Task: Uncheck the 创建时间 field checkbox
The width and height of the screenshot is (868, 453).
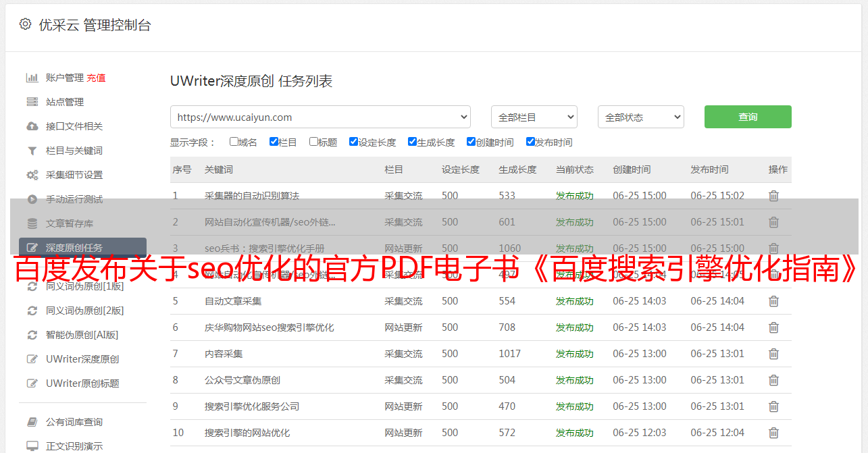Action: 471,142
